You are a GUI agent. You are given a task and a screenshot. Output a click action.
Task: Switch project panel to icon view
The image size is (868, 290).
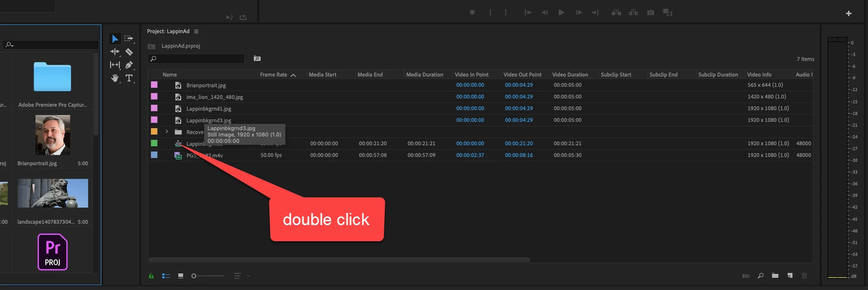pyautogui.click(x=181, y=276)
